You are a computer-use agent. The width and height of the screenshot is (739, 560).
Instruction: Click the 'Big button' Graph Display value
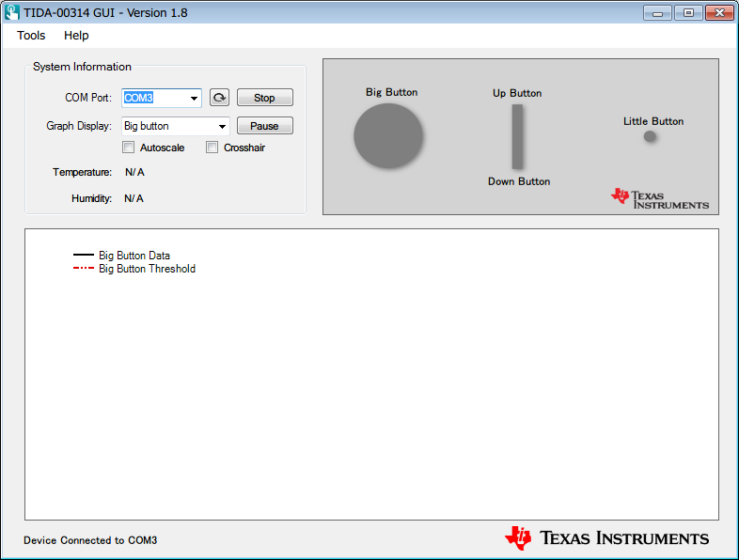tap(147, 126)
